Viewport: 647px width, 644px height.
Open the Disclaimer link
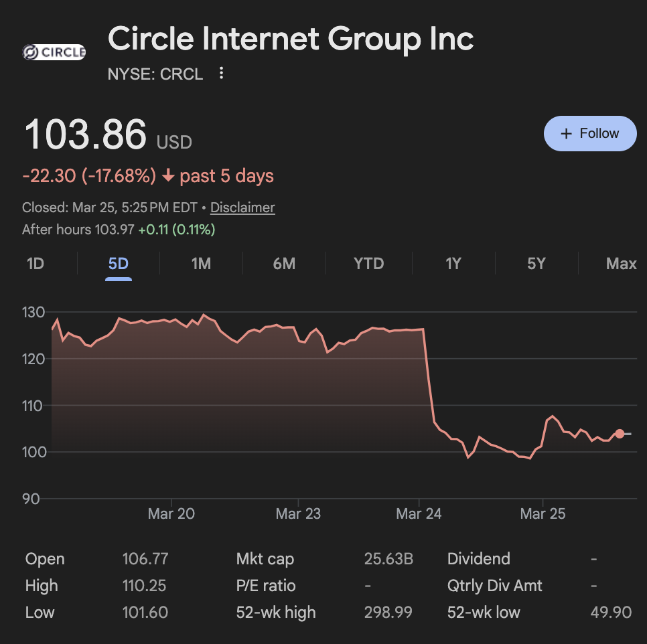[242, 208]
